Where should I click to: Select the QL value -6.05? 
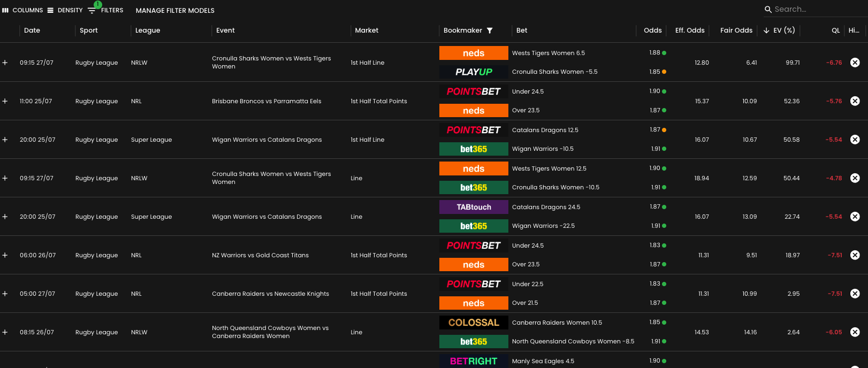click(x=834, y=332)
